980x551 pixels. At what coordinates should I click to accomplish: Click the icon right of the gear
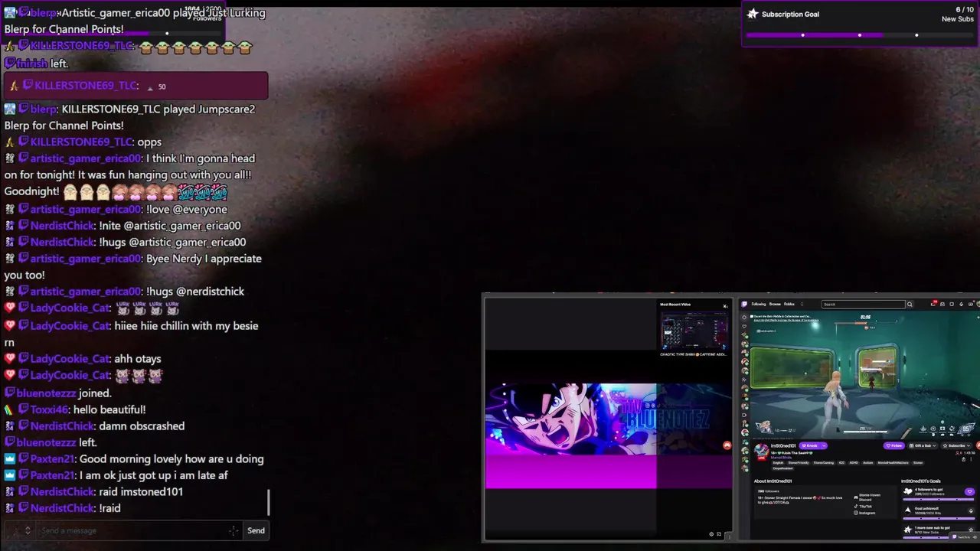click(719, 534)
